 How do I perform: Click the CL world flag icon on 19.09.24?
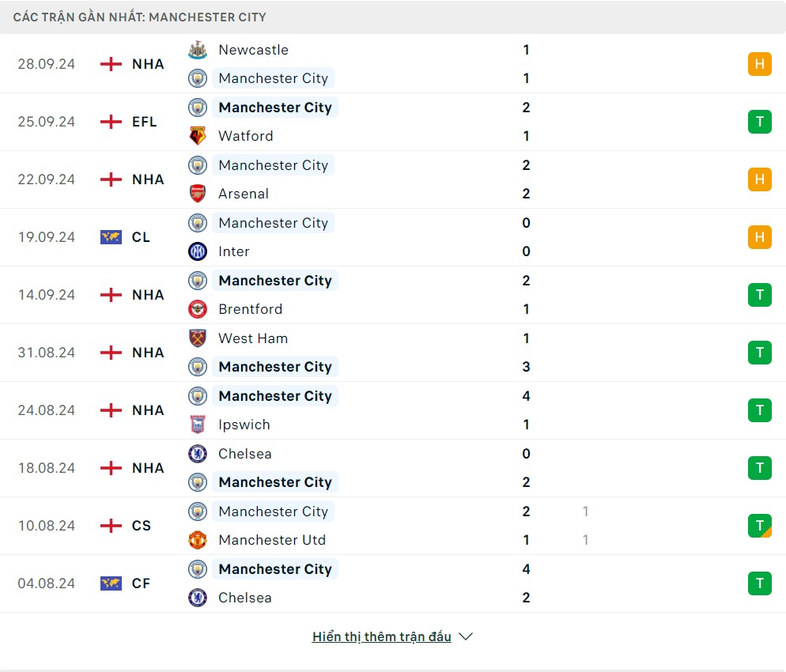click(111, 237)
